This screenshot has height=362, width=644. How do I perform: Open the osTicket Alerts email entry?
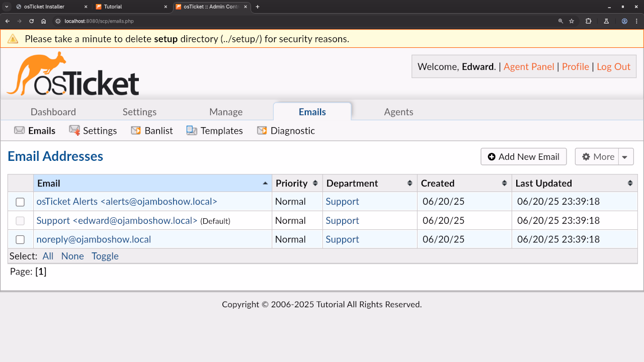pos(127,202)
